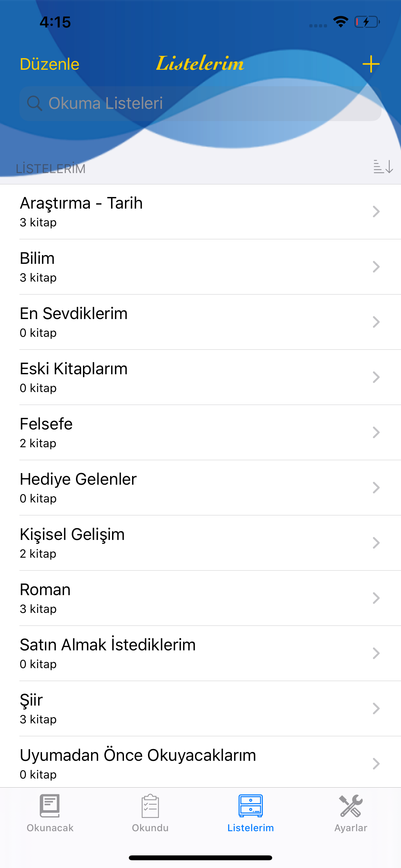Tap the Düzenle button
The height and width of the screenshot is (868, 401).
point(49,64)
